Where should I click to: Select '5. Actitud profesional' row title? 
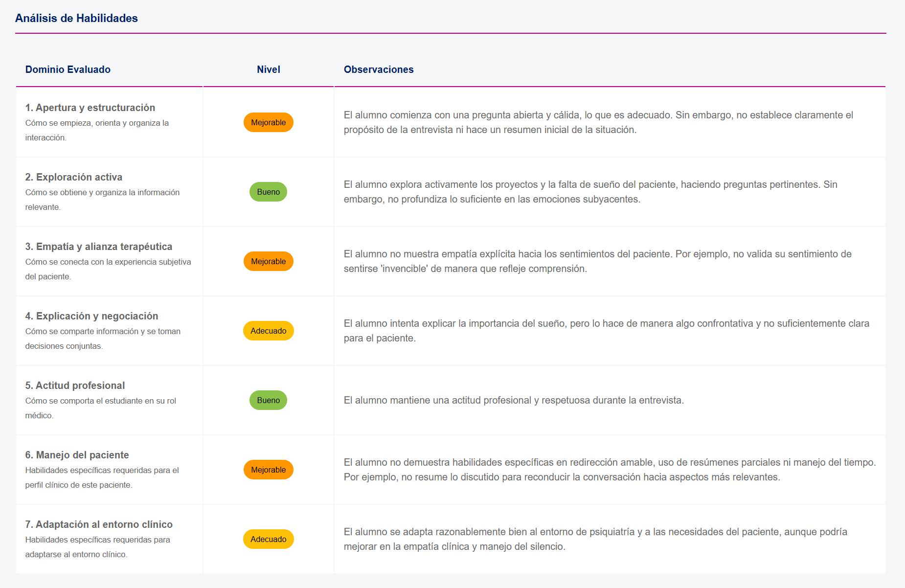tap(75, 385)
